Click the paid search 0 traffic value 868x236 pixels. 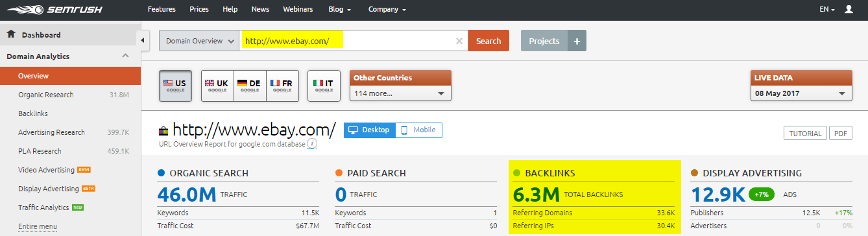[341, 194]
